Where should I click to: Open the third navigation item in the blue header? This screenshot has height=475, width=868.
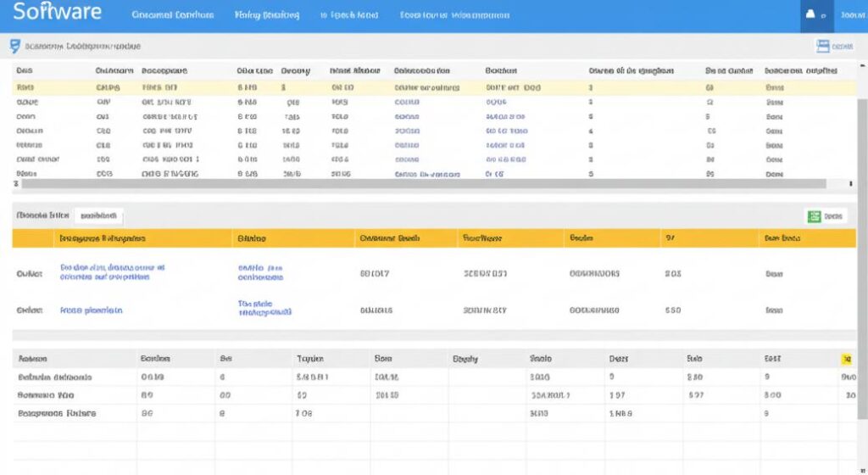point(349,15)
